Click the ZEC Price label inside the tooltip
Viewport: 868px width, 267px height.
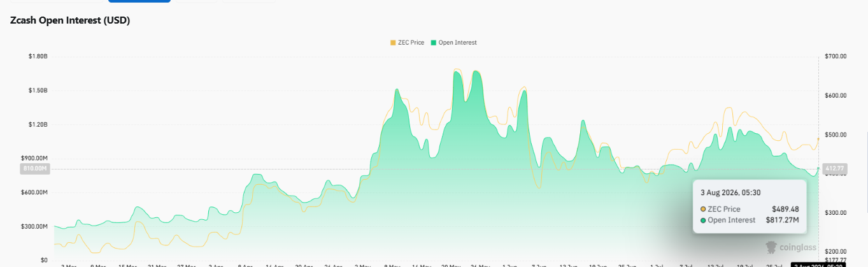pos(724,209)
